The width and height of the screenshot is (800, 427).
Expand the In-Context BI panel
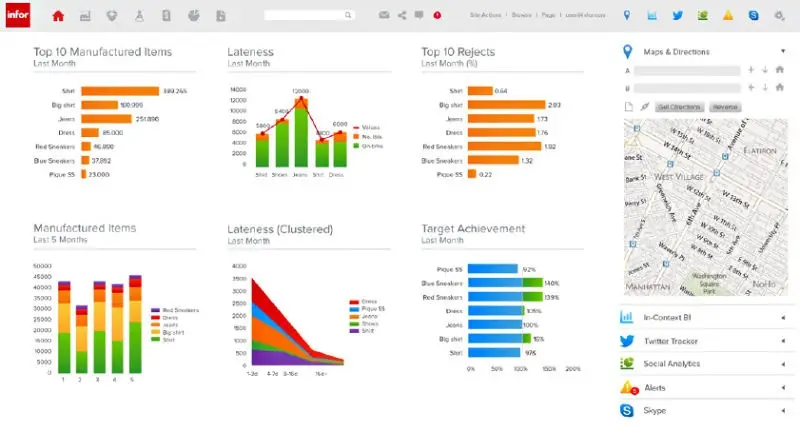coord(783,318)
